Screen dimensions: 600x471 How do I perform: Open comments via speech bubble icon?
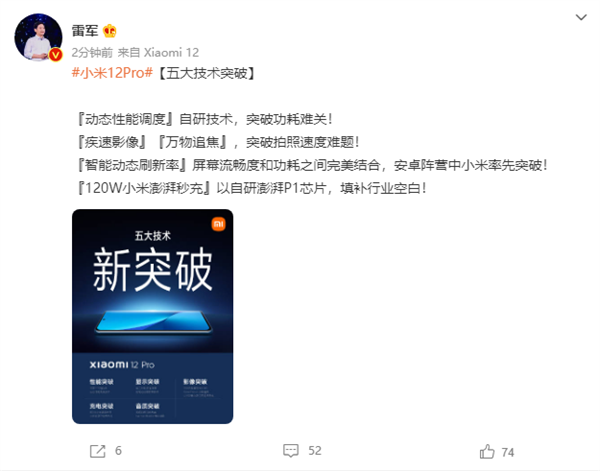pos(291,451)
